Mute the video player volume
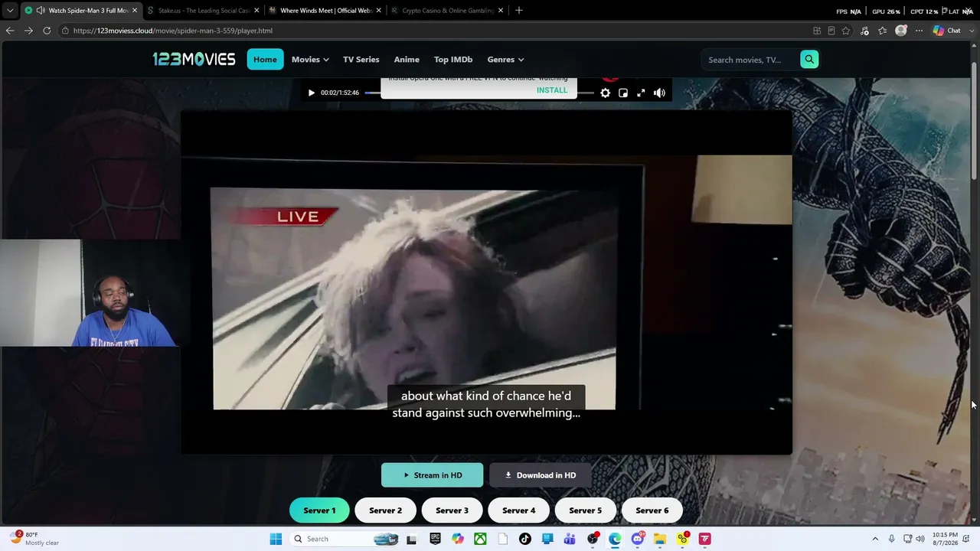980x551 pixels. click(659, 93)
